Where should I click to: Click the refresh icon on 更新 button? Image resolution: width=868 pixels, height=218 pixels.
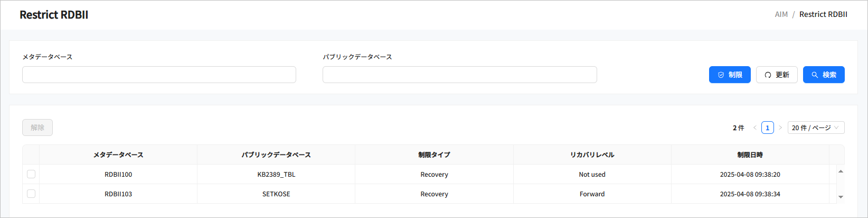pos(768,75)
